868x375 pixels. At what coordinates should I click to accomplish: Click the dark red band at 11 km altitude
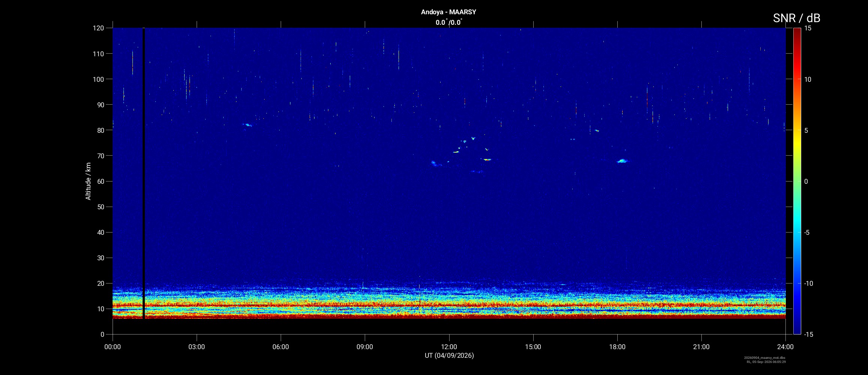pyautogui.click(x=449, y=306)
